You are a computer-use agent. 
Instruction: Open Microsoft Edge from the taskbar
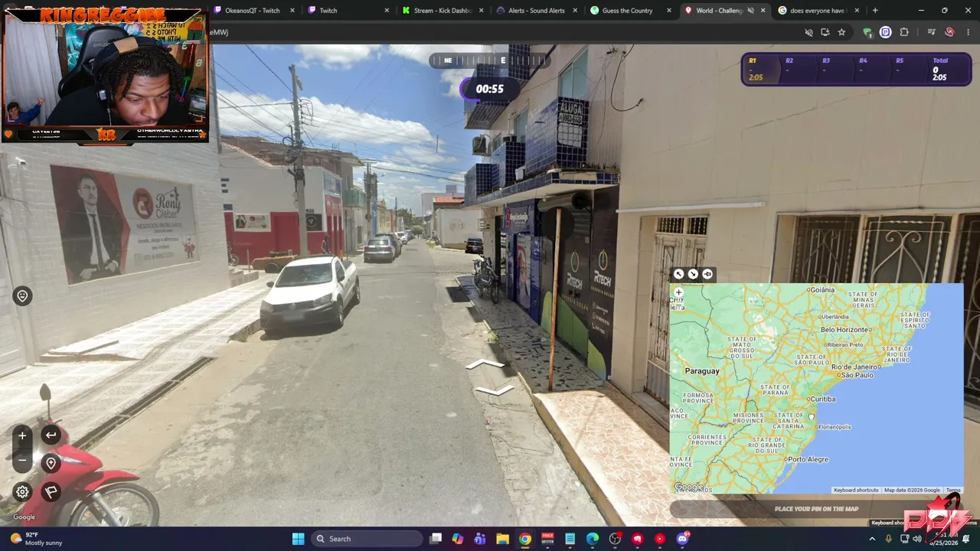(593, 539)
